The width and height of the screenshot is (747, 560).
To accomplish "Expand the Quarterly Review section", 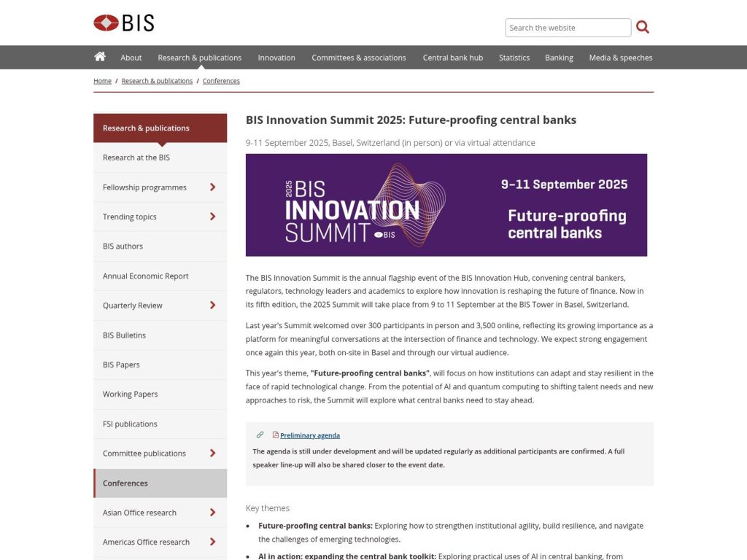I will click(x=212, y=305).
